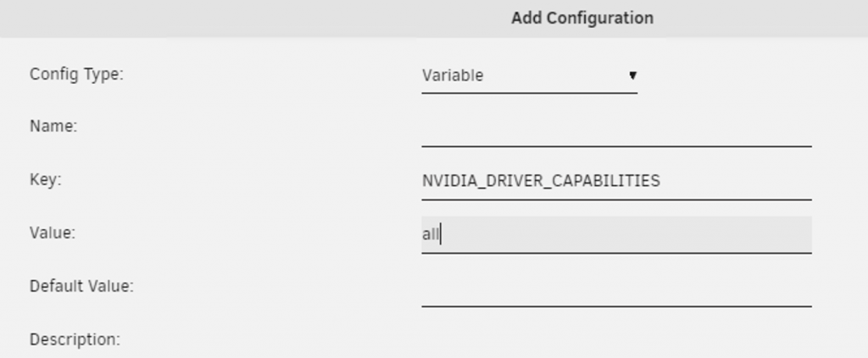Open the Config Type dropdown arrow
Image resolution: width=868 pixels, height=358 pixels.
point(632,76)
